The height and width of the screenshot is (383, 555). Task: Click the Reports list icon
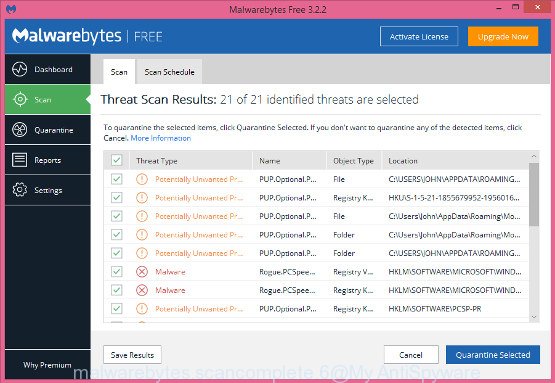click(19, 160)
